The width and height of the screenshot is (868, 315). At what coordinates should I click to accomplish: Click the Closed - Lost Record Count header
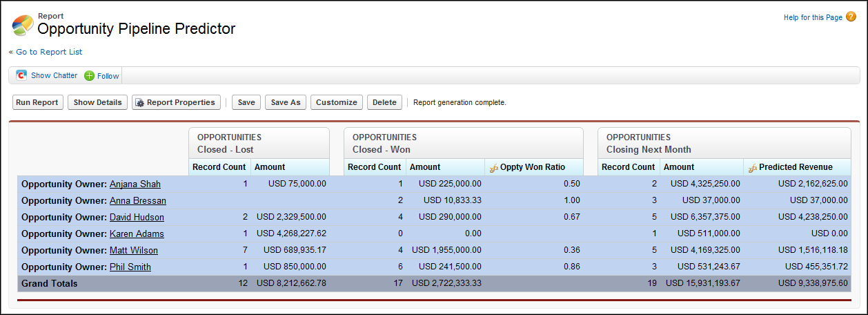click(x=219, y=167)
